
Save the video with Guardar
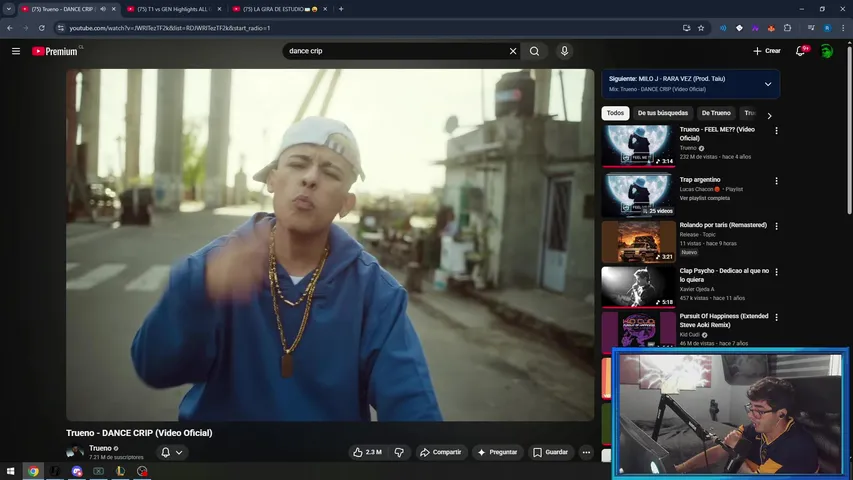point(551,452)
